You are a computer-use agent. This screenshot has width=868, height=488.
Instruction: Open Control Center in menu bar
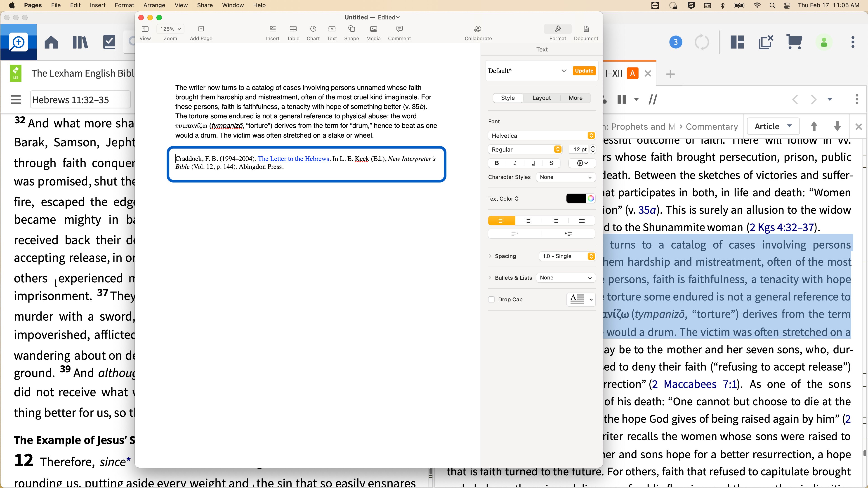click(787, 5)
